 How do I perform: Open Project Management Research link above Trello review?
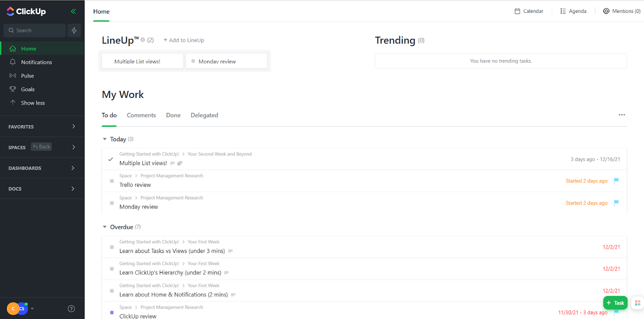[172, 176]
